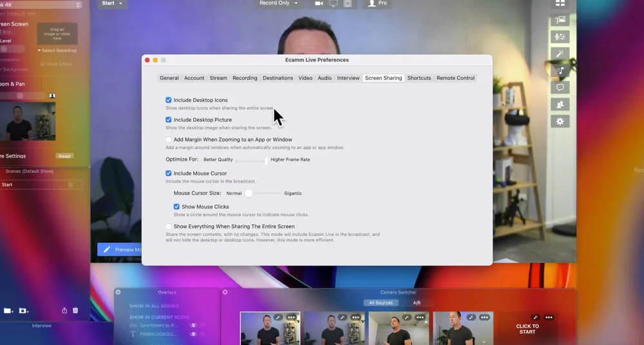The height and width of the screenshot is (345, 644).
Task: Click the Pro account button
Action: [378, 3]
